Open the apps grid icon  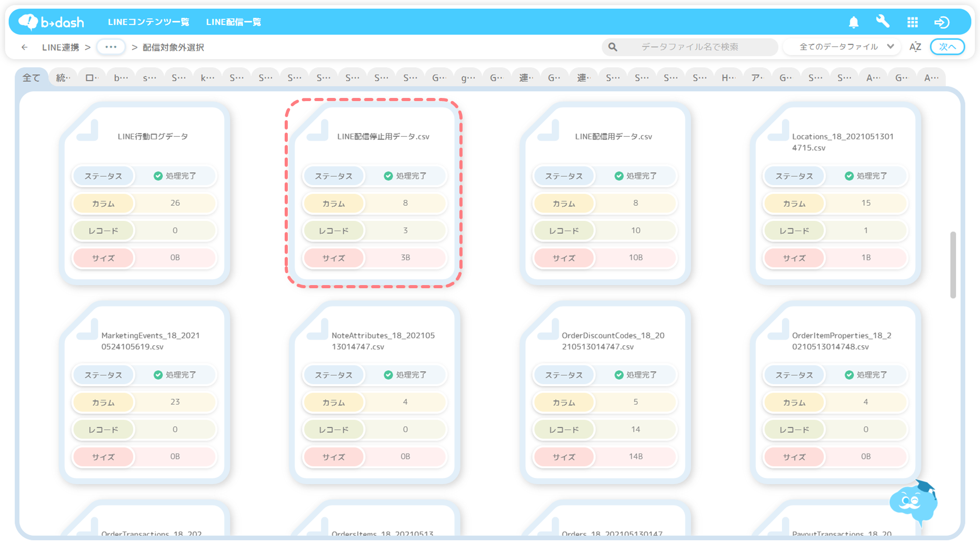click(913, 22)
